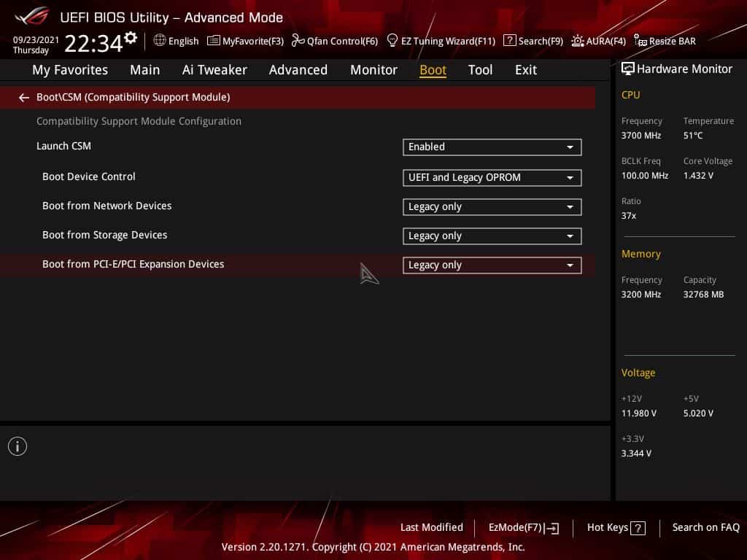Open Search(F9) question mark icon
This screenshot has height=560, width=747.
(509, 41)
